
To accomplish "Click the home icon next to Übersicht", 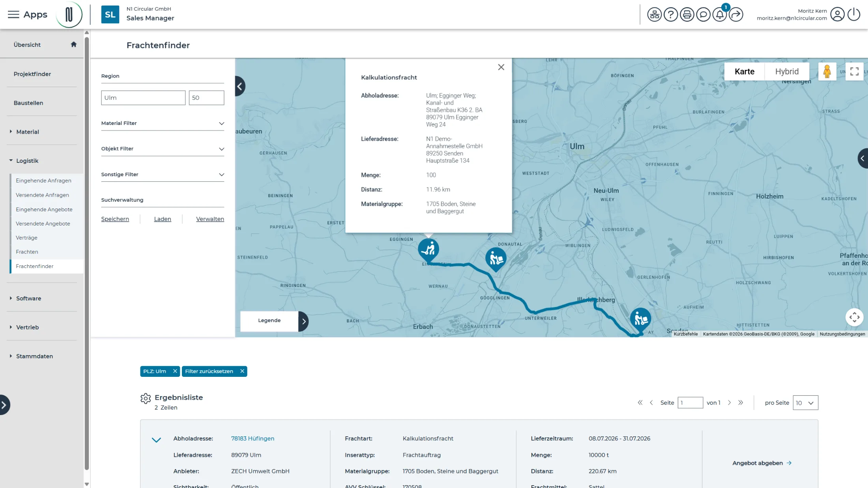I will [73, 44].
